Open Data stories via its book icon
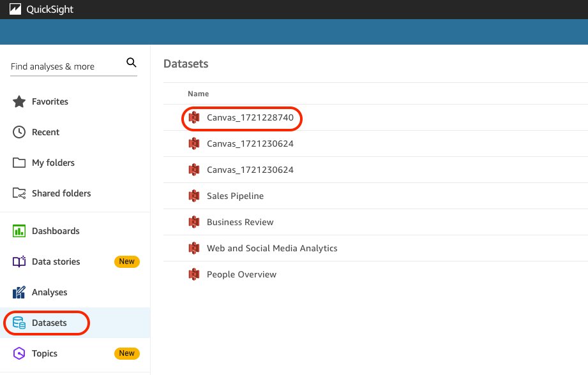This screenshot has height=375, width=588. 19,261
